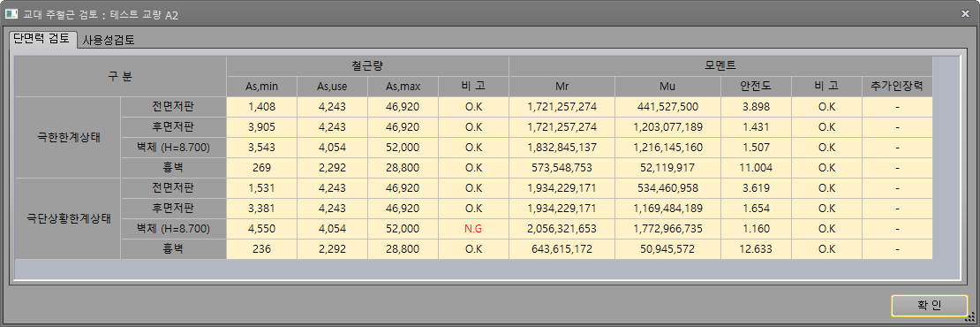Click the As,use column header
980x327 pixels.
point(333,87)
